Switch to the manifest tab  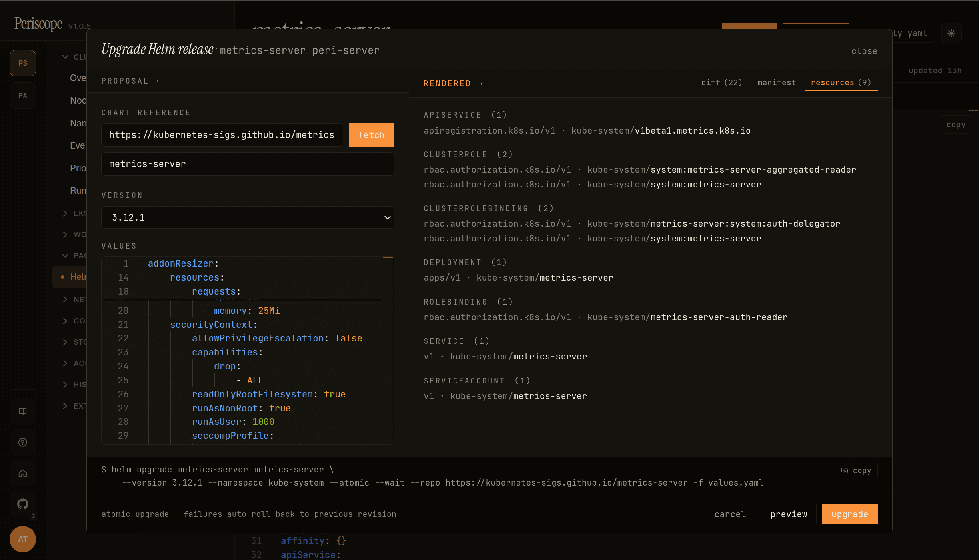pos(776,82)
